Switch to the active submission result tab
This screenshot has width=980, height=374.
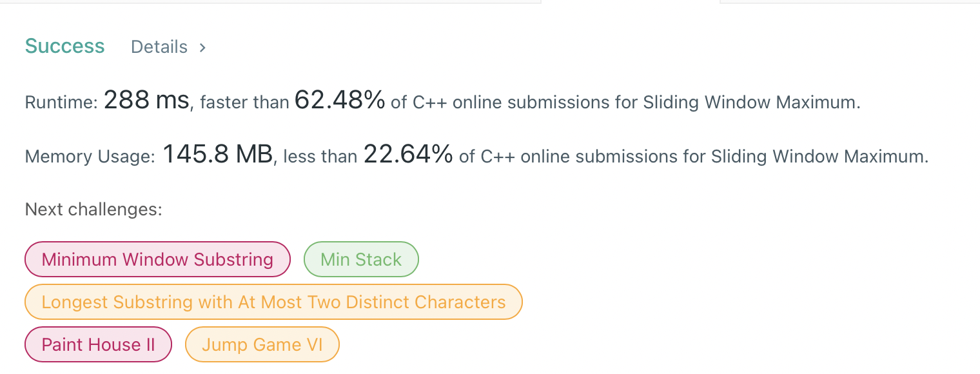[630, 2]
